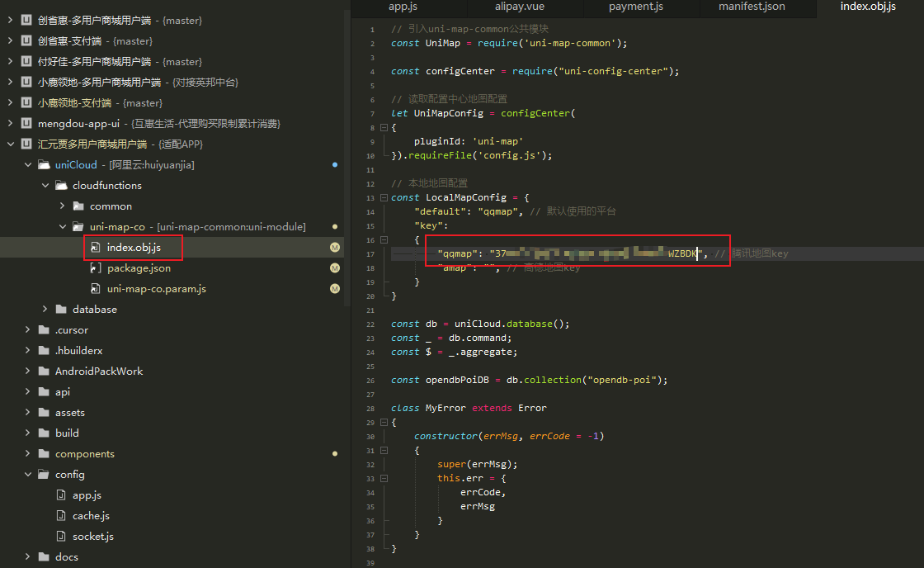Click the cache.js file icon
Screen dimensions: 924x568
pyautogui.click(x=61, y=516)
